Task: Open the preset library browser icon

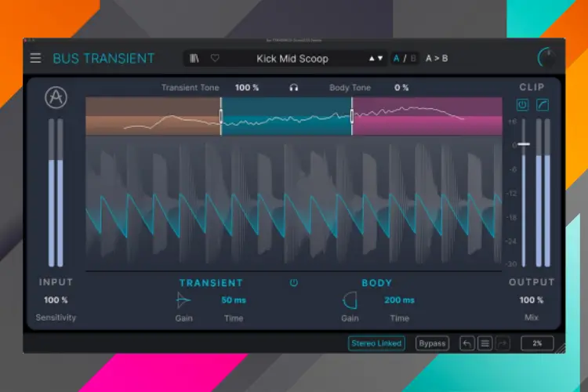Action: coord(194,58)
